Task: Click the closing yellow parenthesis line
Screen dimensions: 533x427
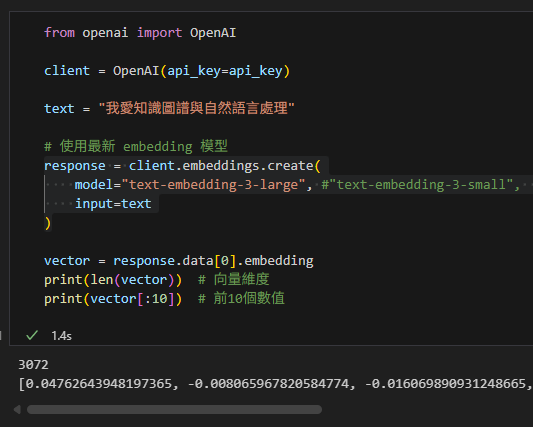Action: [x=48, y=223]
